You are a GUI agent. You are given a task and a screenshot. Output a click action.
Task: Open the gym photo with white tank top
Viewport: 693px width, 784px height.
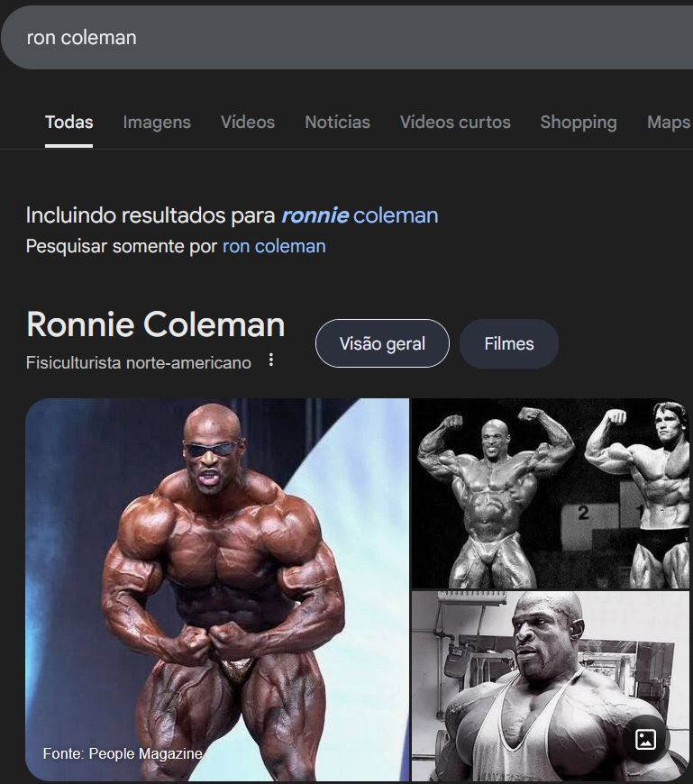551,686
